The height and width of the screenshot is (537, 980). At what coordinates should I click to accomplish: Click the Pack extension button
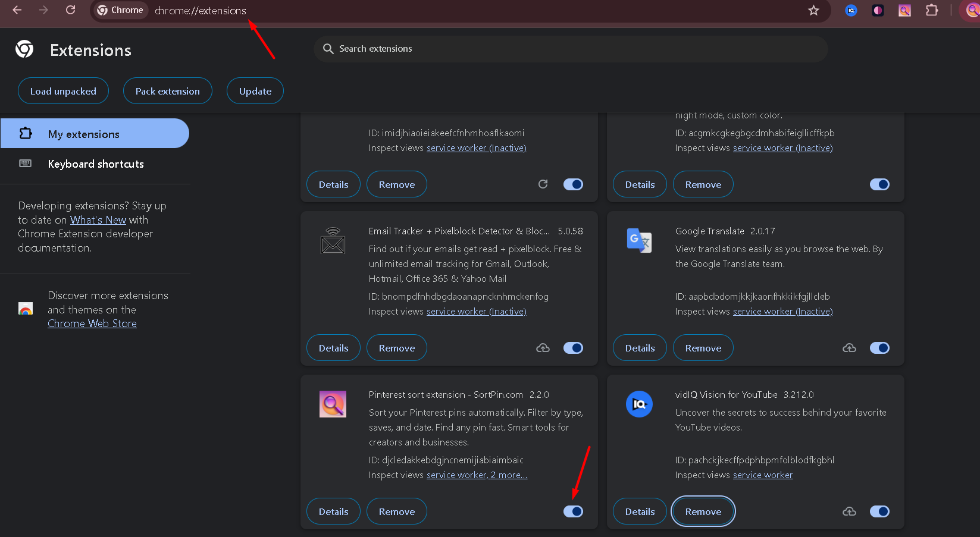[168, 91]
